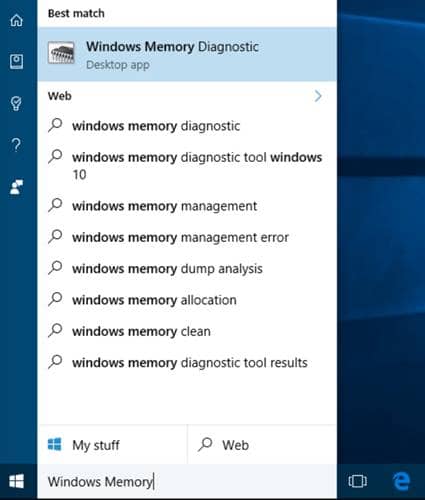Expand the Web results chevron arrow

318,96
